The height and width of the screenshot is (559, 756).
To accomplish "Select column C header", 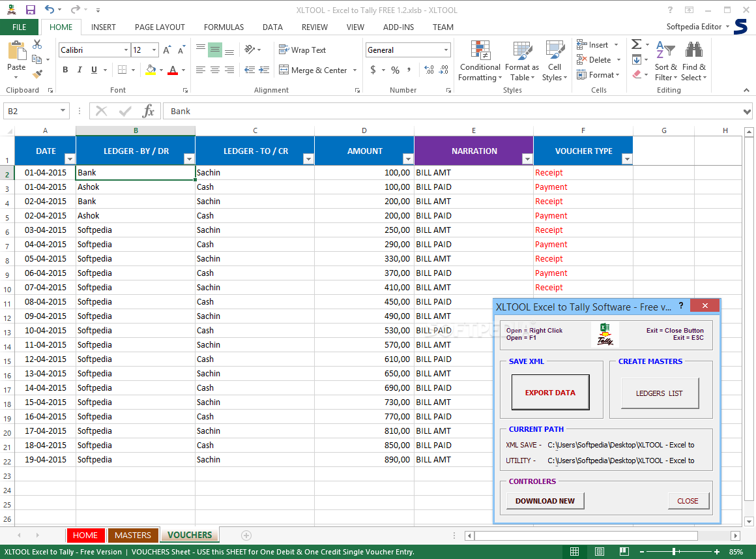I will (255, 130).
